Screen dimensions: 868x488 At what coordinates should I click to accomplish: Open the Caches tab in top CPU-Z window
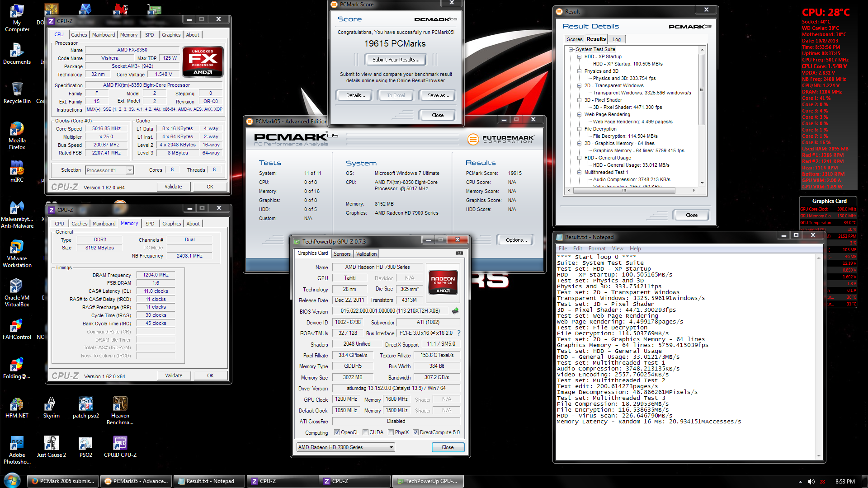coord(79,35)
